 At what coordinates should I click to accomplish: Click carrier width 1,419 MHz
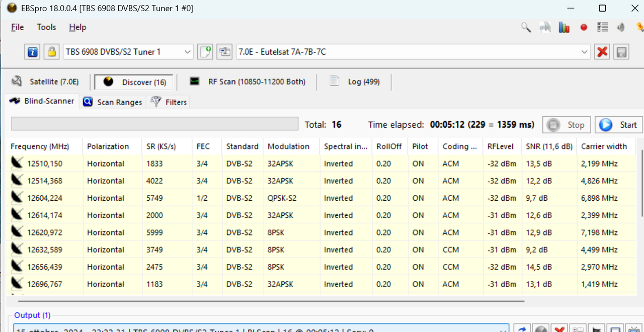coord(600,284)
